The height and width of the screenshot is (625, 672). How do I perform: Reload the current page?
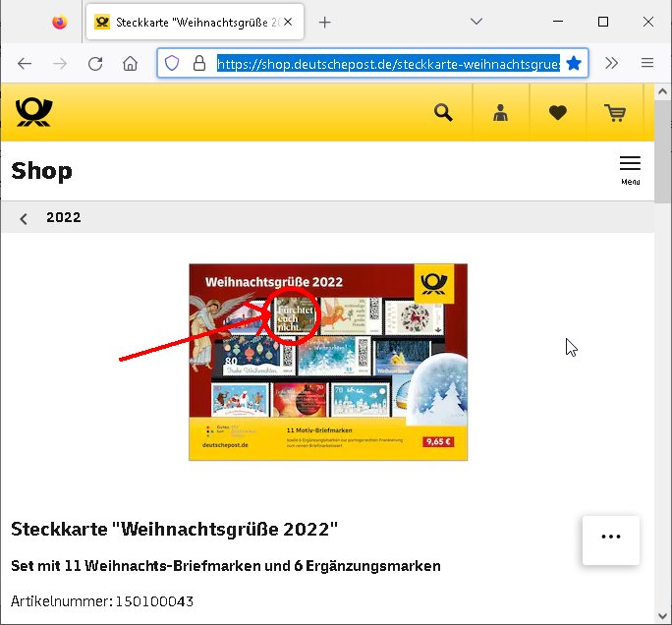(x=95, y=64)
